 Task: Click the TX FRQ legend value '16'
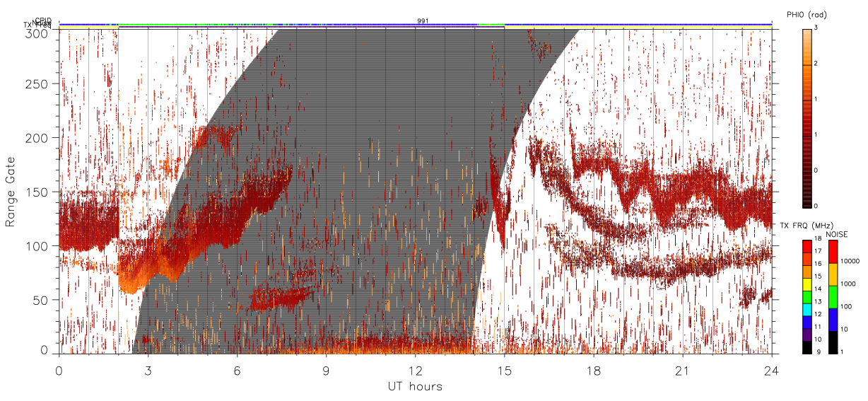[817, 264]
